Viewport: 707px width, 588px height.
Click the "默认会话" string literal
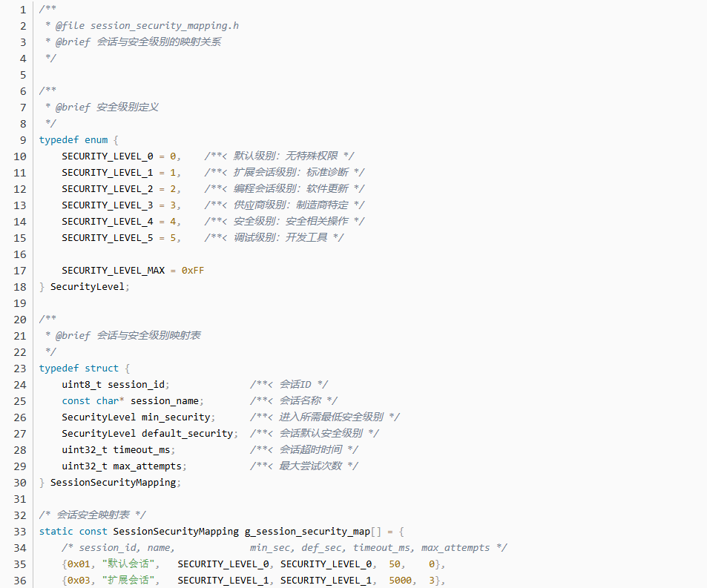coord(124,564)
